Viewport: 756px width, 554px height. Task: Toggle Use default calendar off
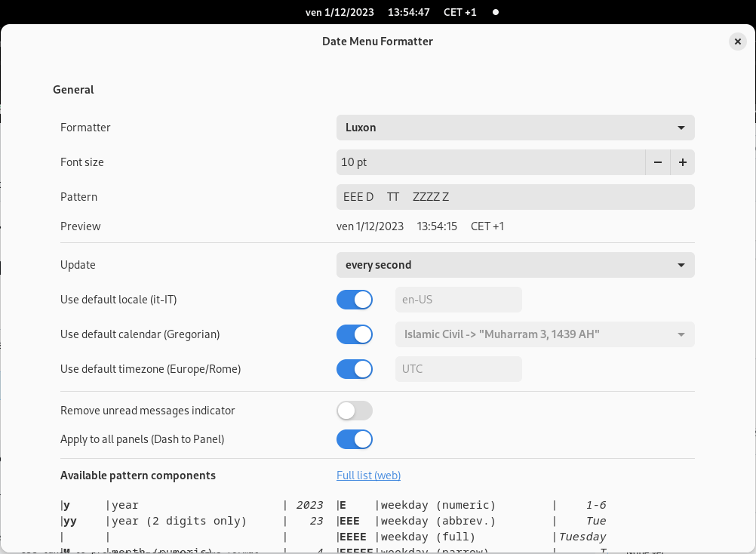pos(354,334)
